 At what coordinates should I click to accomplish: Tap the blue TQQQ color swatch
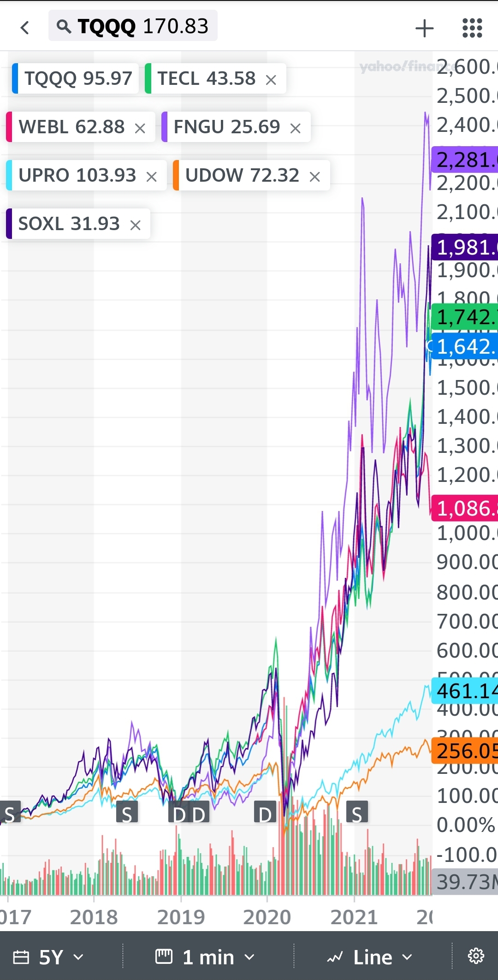15,78
